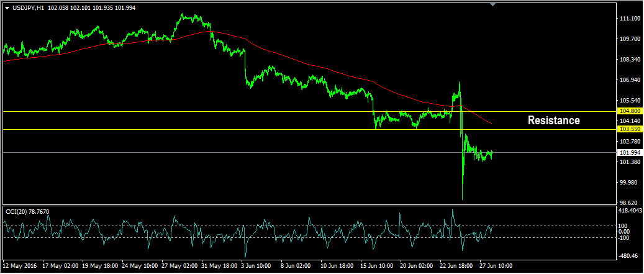Click the 10 Jun 18:00 time label
The image size is (644, 274).
click(x=338, y=266)
